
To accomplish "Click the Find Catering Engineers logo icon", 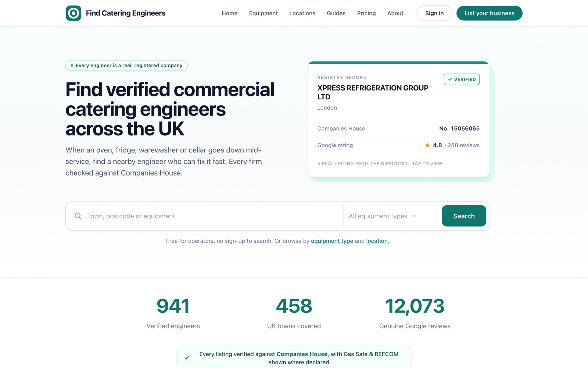I will coord(73,13).
